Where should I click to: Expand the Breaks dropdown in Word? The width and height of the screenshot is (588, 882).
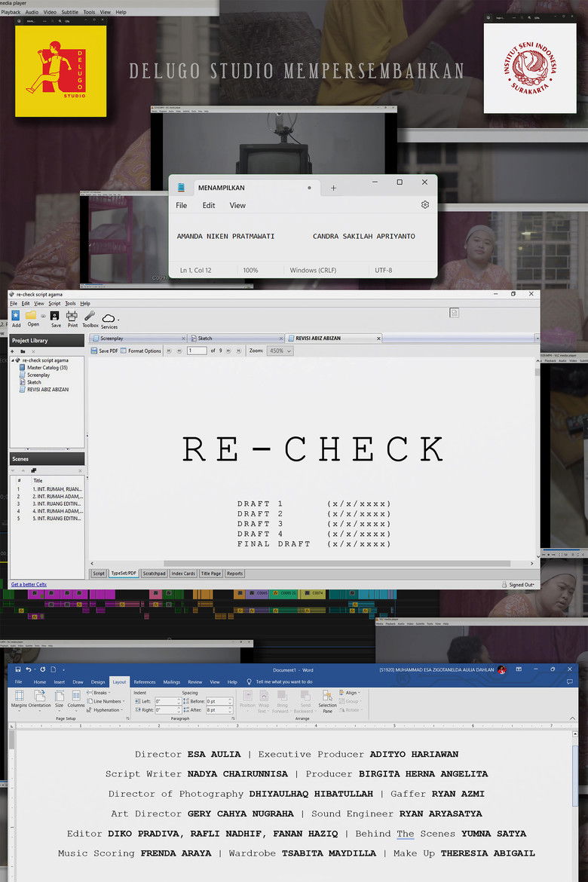click(x=100, y=693)
